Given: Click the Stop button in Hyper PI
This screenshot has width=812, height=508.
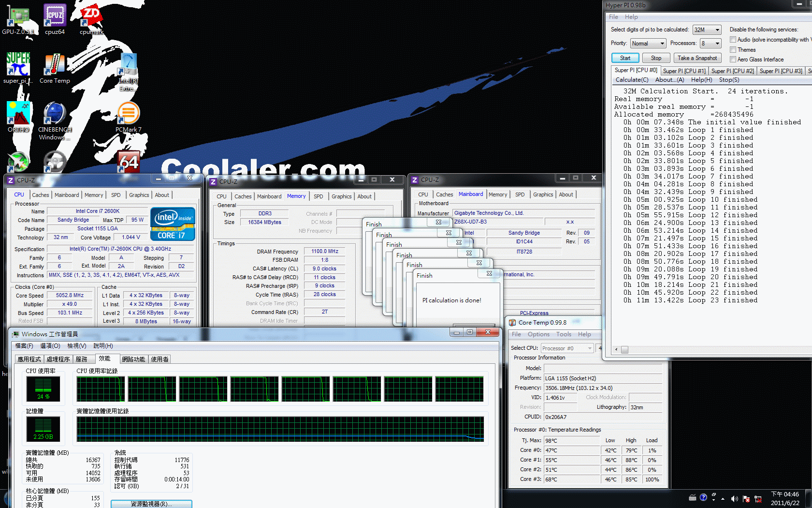Looking at the screenshot, I should 656,58.
